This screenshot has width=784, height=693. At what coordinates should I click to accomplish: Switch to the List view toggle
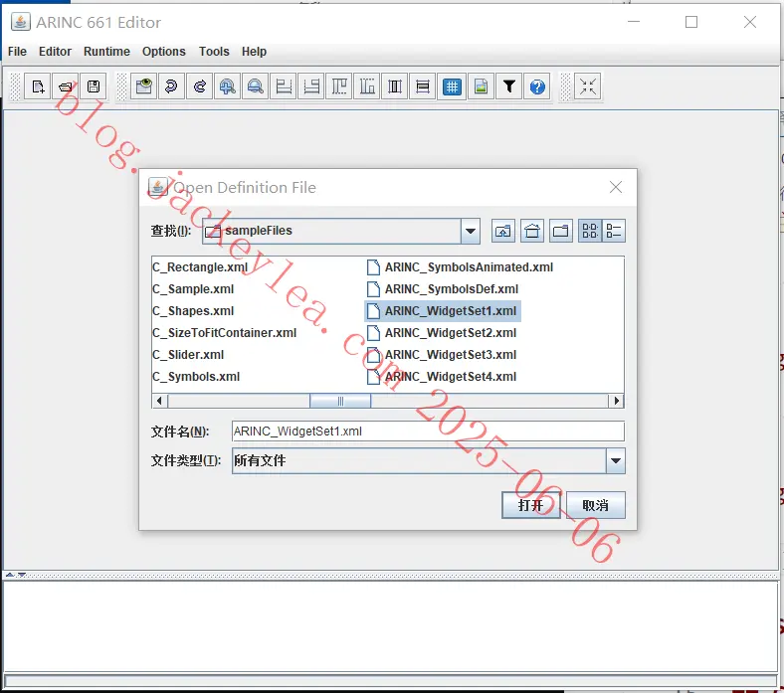tap(590, 231)
